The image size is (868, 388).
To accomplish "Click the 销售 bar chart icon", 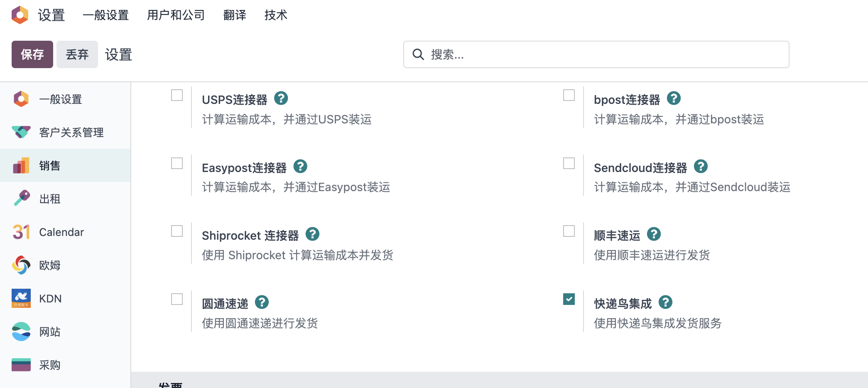I will coord(21,165).
